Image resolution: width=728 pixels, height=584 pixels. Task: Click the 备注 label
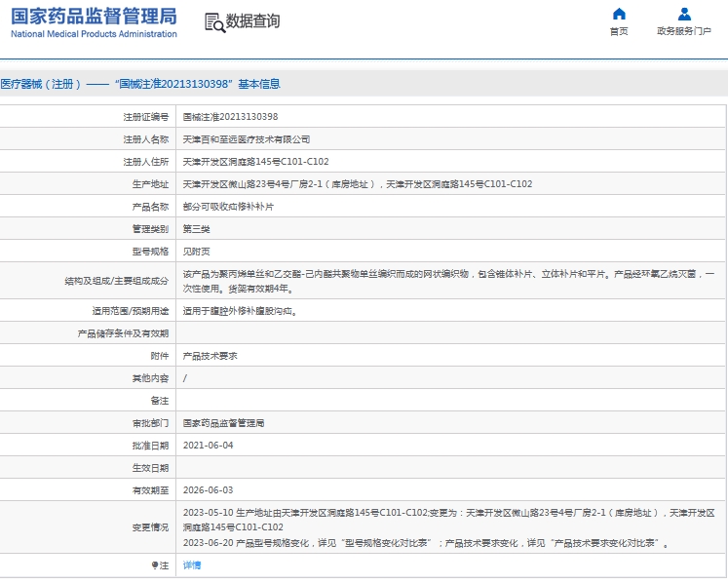click(x=160, y=401)
